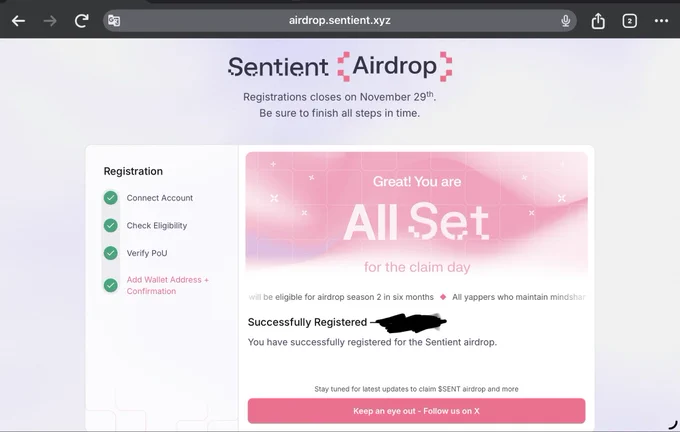Image resolution: width=680 pixels, height=432 pixels.
Task: Open the translate icon in address bar
Action: 114,20
